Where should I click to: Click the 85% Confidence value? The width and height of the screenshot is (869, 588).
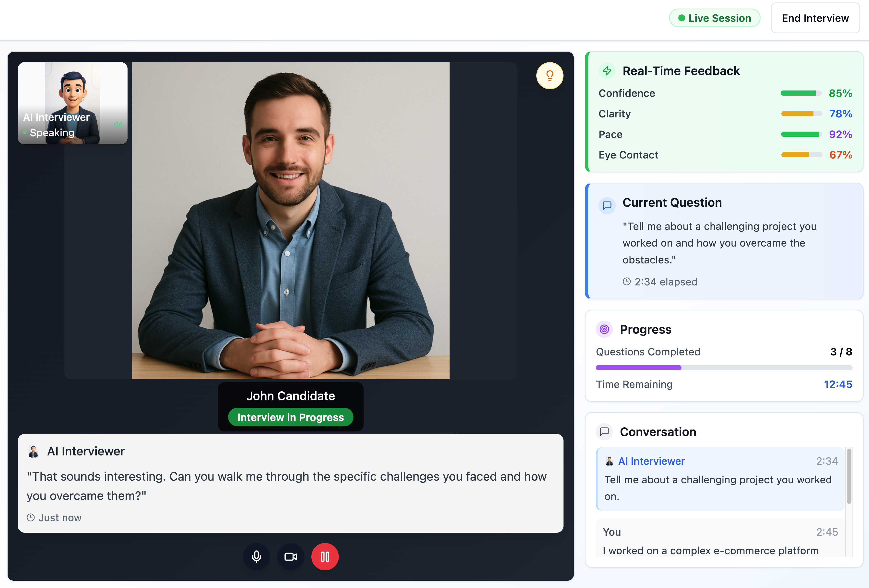click(x=840, y=93)
